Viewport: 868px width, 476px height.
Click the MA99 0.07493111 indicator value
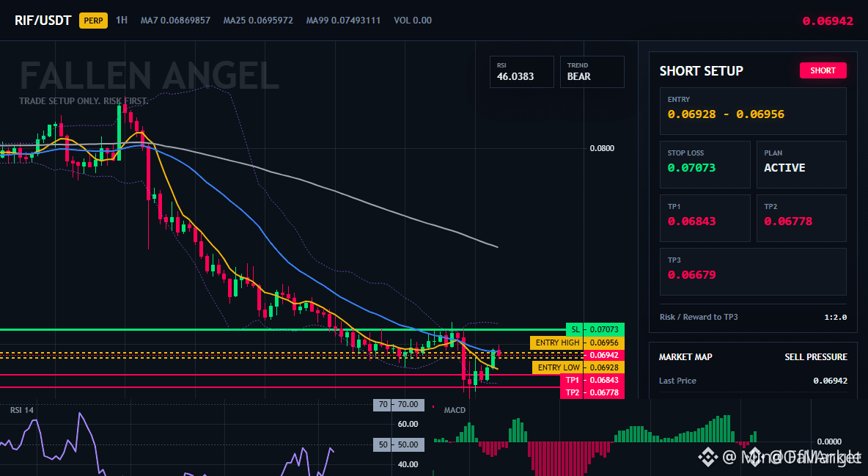coord(343,21)
